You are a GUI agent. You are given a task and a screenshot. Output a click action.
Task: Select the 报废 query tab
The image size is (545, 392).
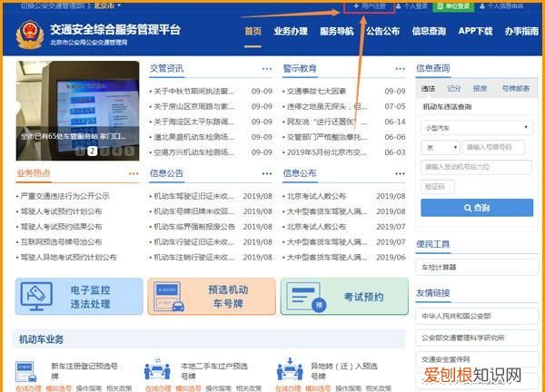coord(480,89)
